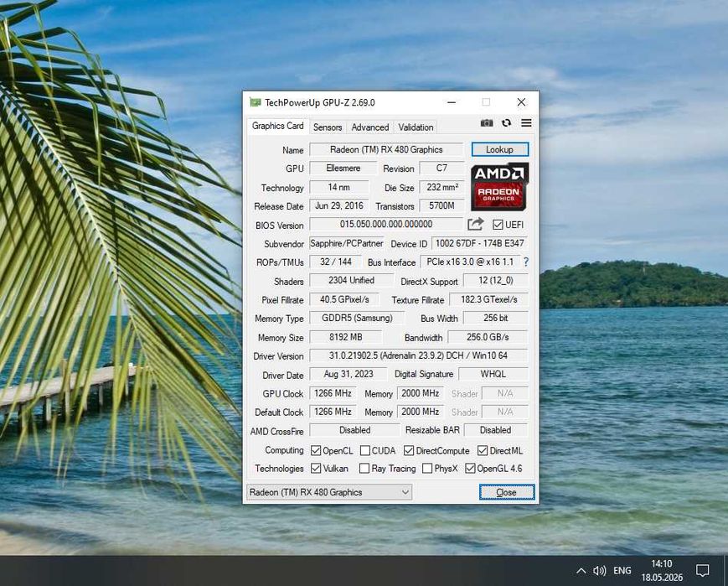Image resolution: width=728 pixels, height=586 pixels.
Task: Click the Memory Size value 8192 MB
Action: coord(346,337)
